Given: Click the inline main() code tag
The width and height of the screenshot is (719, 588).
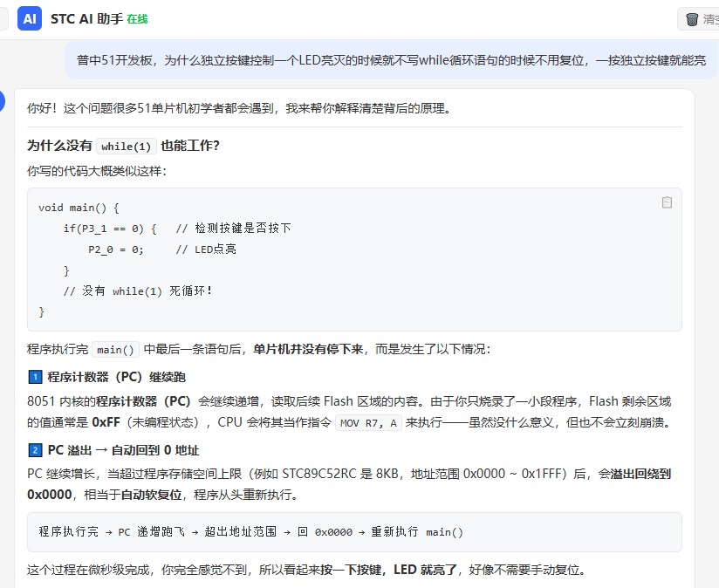Looking at the screenshot, I should pyautogui.click(x=115, y=350).
